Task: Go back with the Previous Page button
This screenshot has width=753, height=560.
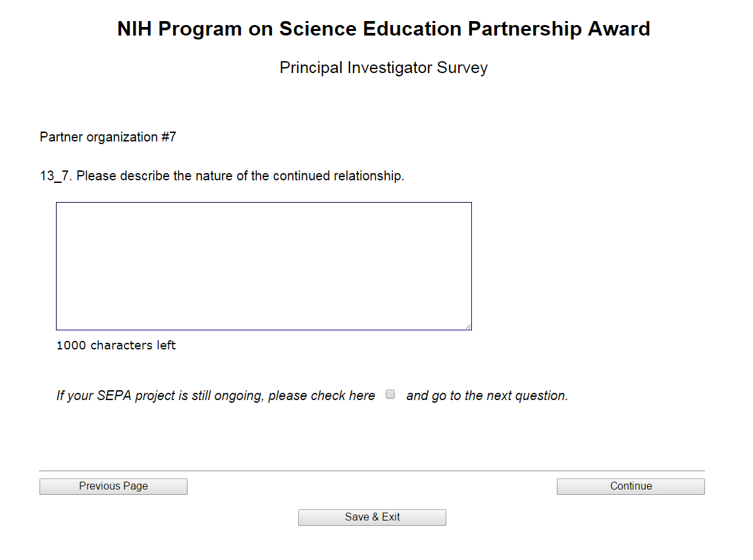Action: (113, 486)
